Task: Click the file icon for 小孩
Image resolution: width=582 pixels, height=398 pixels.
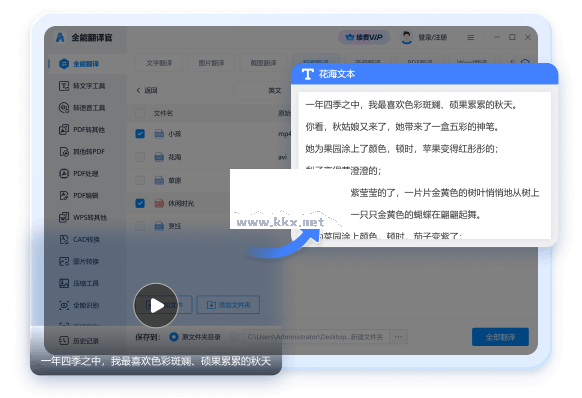Action: 159,134
